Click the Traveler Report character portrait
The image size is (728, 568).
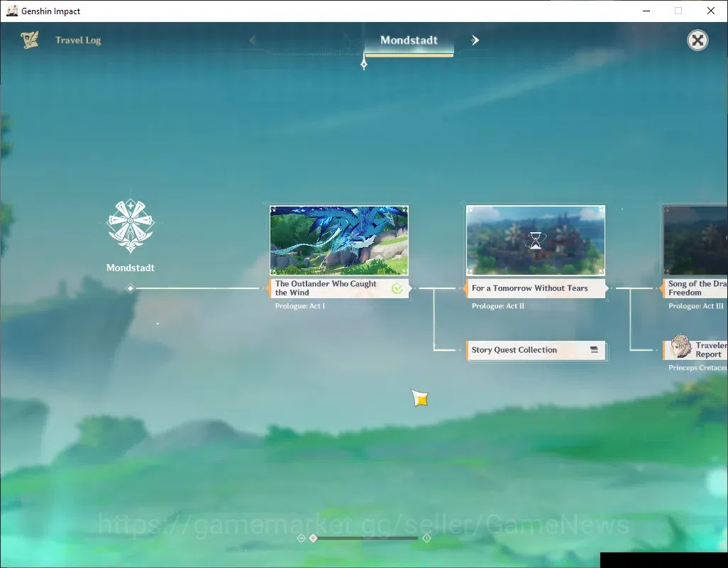coord(680,346)
